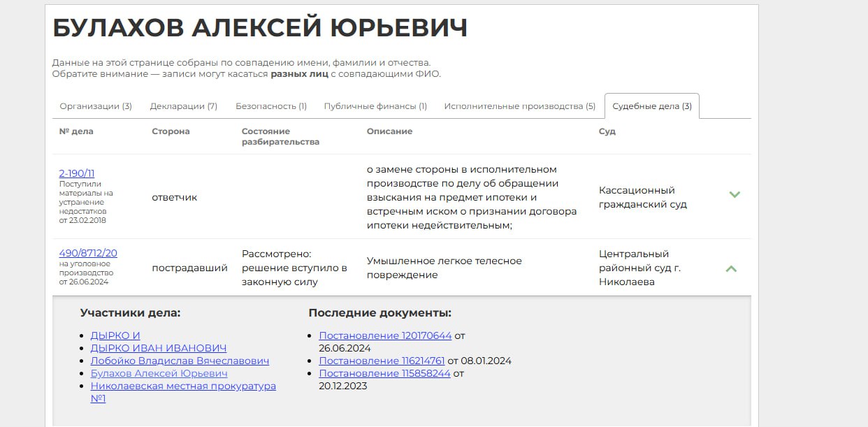Viewport: 868px width, 427px height.
Task: Collapse case 490/8712/20 details chevron
Action: 731,268
